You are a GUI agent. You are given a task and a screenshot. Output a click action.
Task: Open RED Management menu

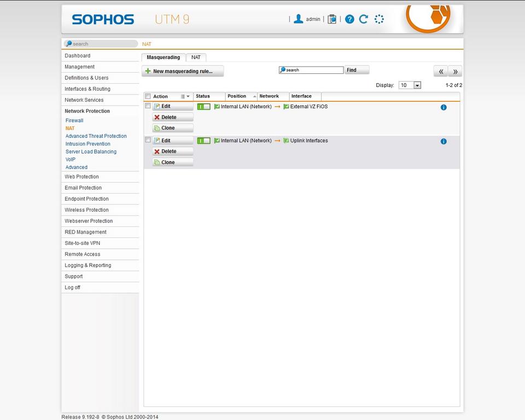(x=100, y=232)
